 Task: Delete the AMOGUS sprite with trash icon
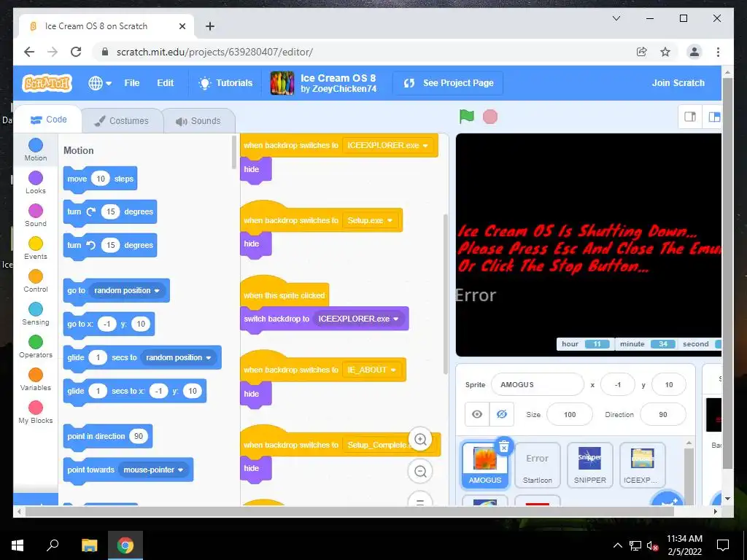[x=503, y=447]
